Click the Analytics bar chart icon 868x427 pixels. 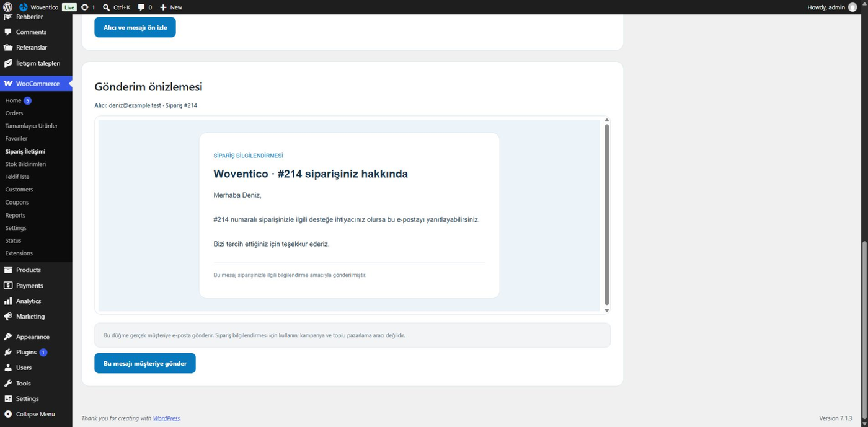pyautogui.click(x=8, y=301)
